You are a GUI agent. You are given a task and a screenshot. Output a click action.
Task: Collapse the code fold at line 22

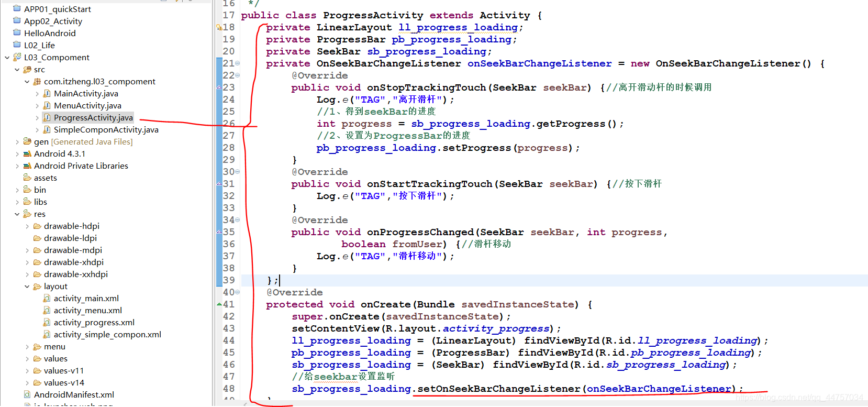click(237, 75)
